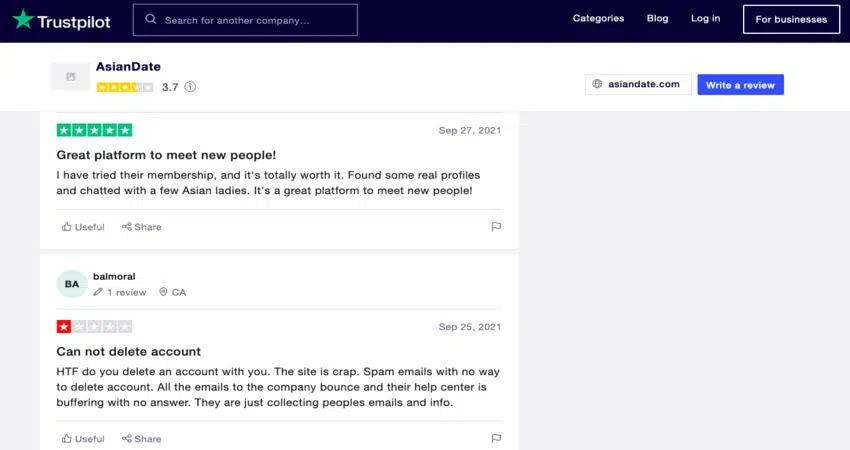Mark 'Can not delete account' review Useful
850x450 pixels.
(83, 438)
